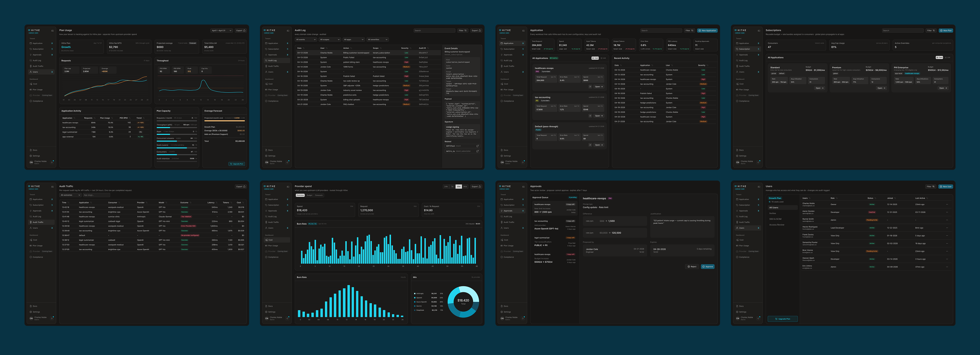Open All outcomes dropdown on Audit Traffic

click(x=70, y=195)
